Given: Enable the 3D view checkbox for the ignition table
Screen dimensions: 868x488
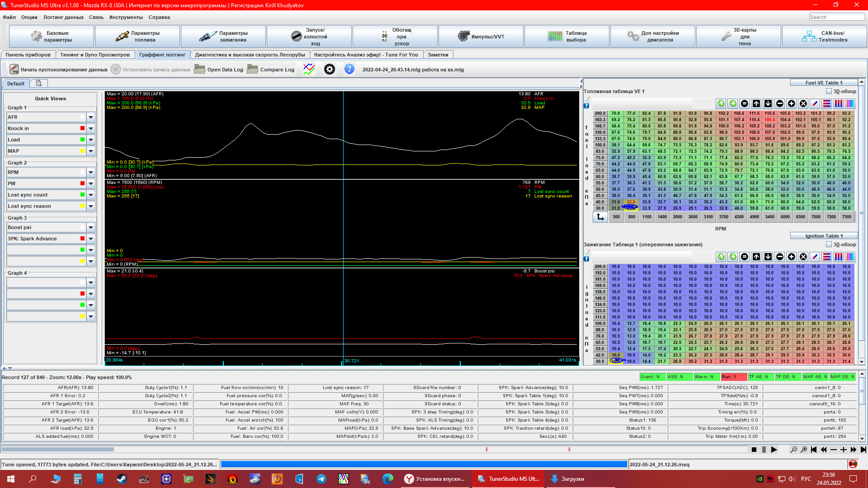Looking at the screenshot, I should pyautogui.click(x=829, y=244).
